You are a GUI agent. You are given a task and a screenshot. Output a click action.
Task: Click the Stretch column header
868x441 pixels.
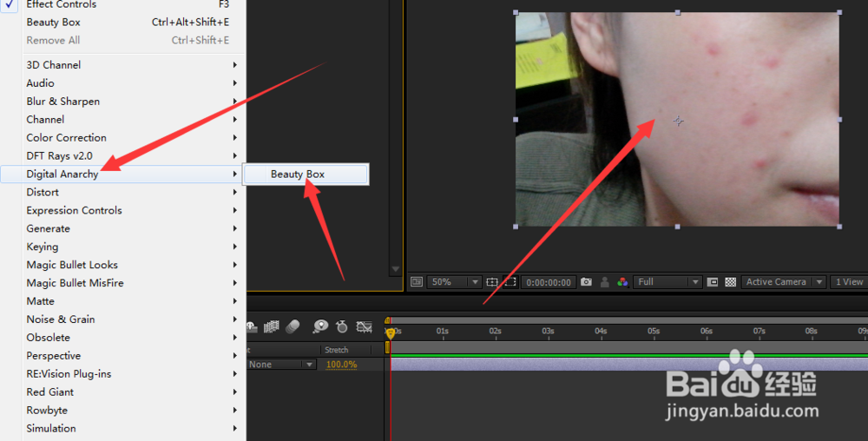(337, 350)
